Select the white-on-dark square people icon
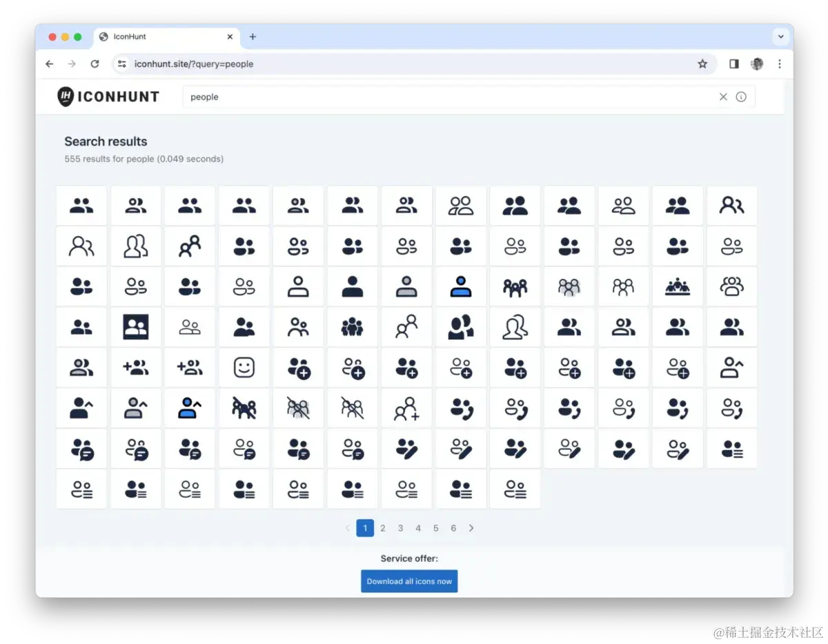Viewport: 828px width, 644px height. 136,327
